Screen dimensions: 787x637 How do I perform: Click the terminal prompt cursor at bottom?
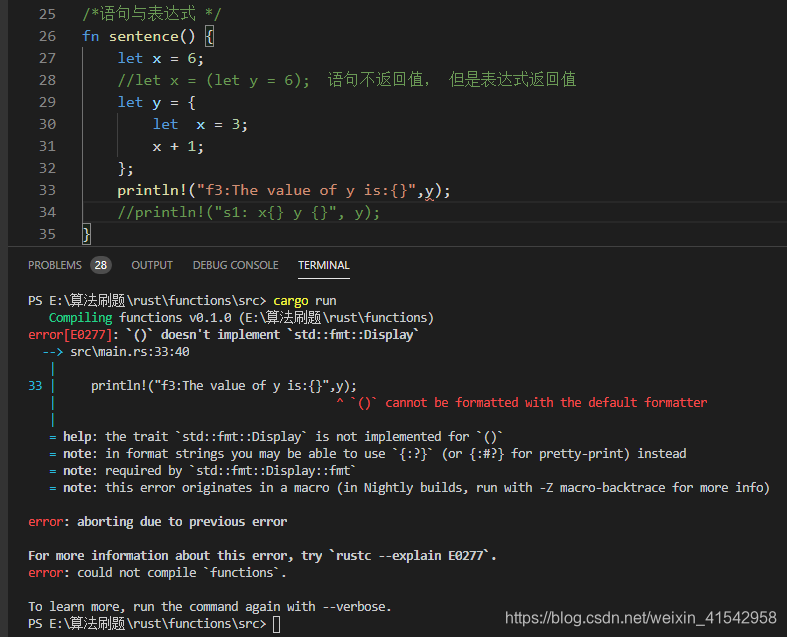click(x=277, y=624)
